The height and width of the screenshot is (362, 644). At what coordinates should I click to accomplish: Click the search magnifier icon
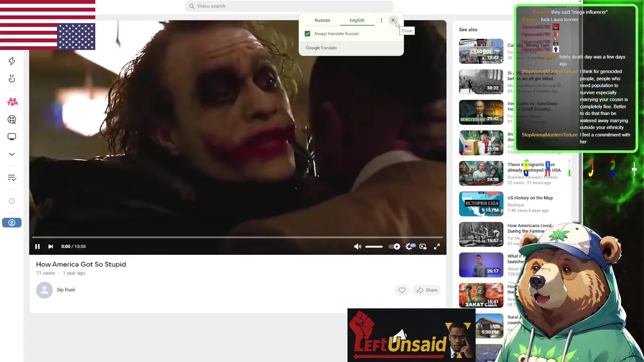point(192,6)
